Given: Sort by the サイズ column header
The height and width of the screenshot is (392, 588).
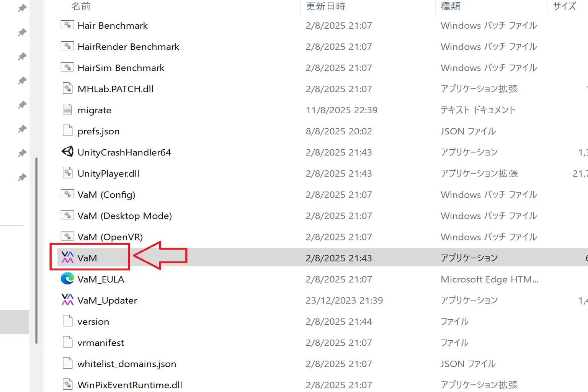Looking at the screenshot, I should coord(564,6).
